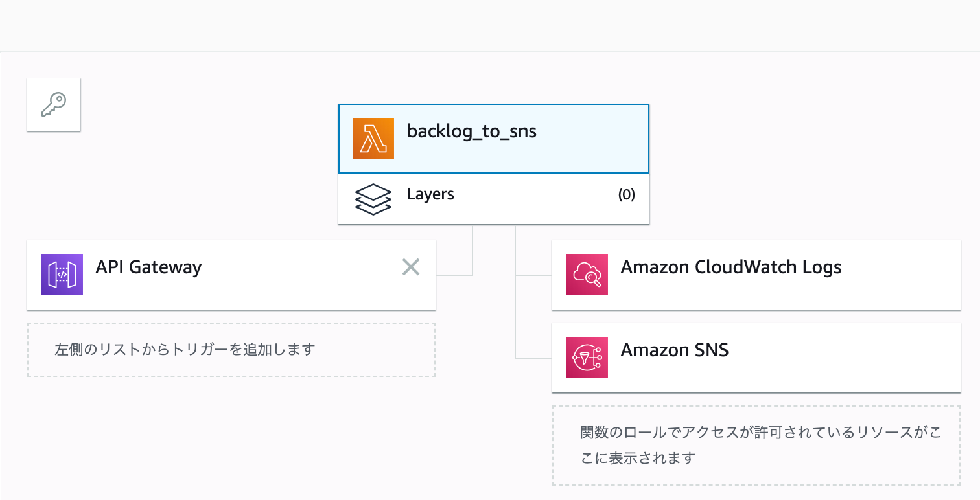Click the Amazon SNS icon
This screenshot has height=500, width=980.
click(x=587, y=358)
